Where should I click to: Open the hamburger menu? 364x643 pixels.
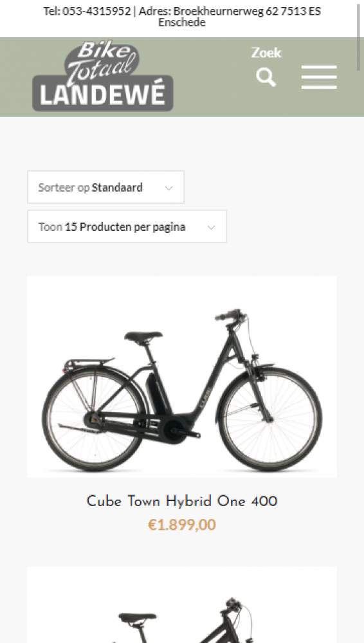(x=319, y=77)
